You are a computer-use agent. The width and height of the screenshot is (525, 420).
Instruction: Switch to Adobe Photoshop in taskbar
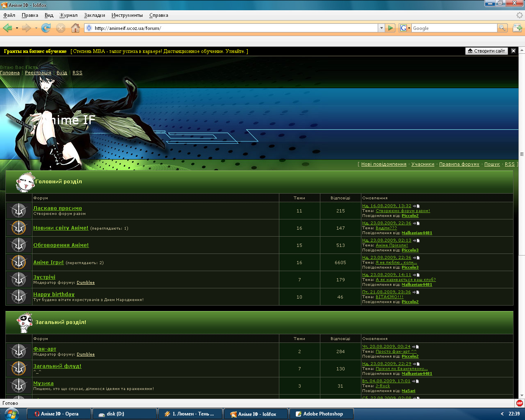[322, 414]
